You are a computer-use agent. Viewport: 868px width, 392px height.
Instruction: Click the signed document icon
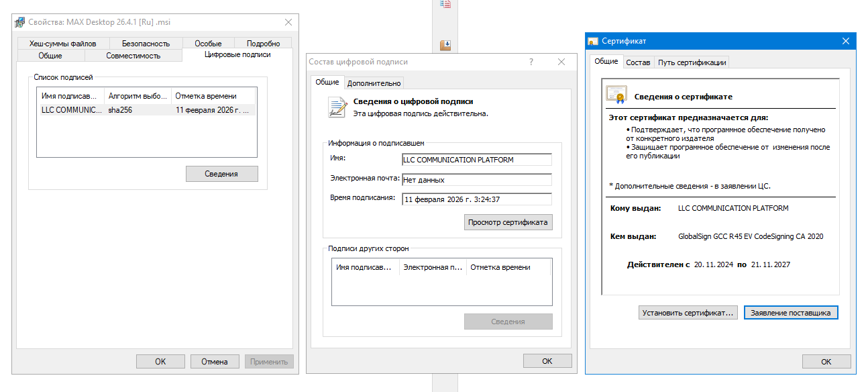[x=337, y=107]
